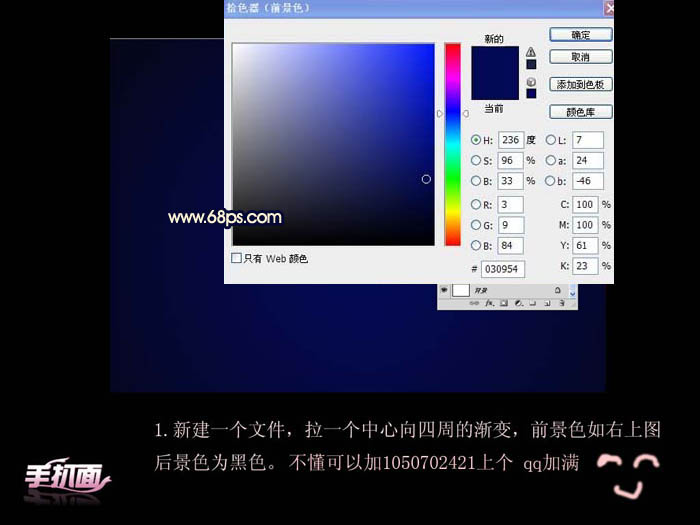Click the small gamut-corrected color swatch
Image resolution: width=700 pixels, height=525 pixels.
[531, 64]
